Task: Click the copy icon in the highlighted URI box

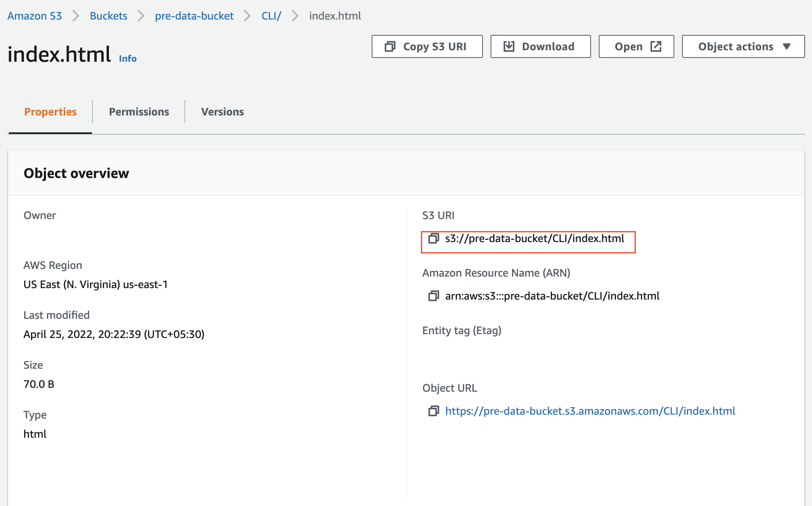Action: coord(434,239)
